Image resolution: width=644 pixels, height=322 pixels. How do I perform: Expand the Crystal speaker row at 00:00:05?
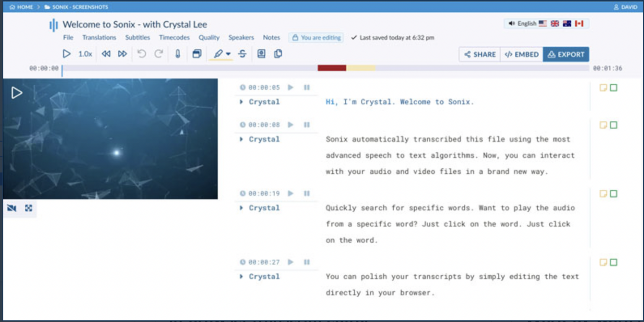click(x=241, y=102)
